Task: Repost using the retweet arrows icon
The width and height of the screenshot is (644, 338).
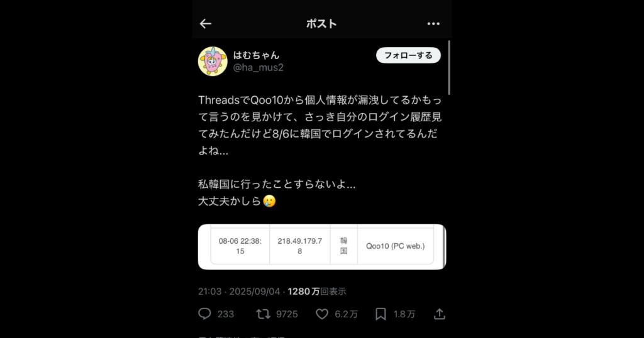Action: click(264, 314)
